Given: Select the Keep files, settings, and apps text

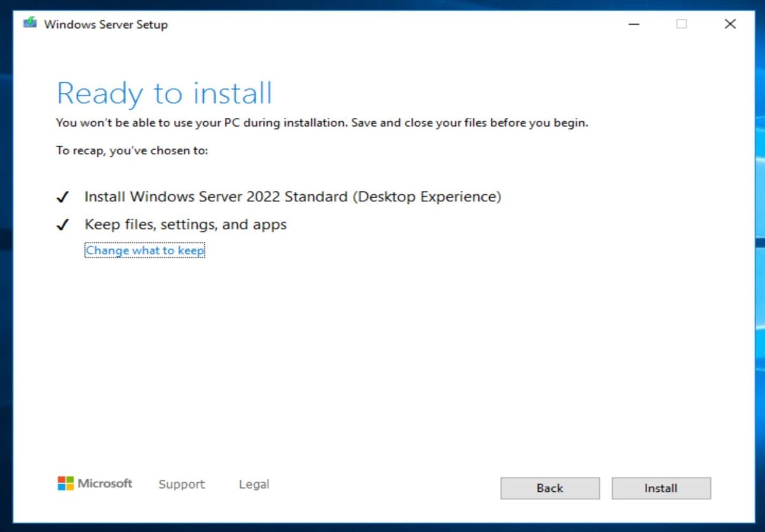Looking at the screenshot, I should click(186, 224).
